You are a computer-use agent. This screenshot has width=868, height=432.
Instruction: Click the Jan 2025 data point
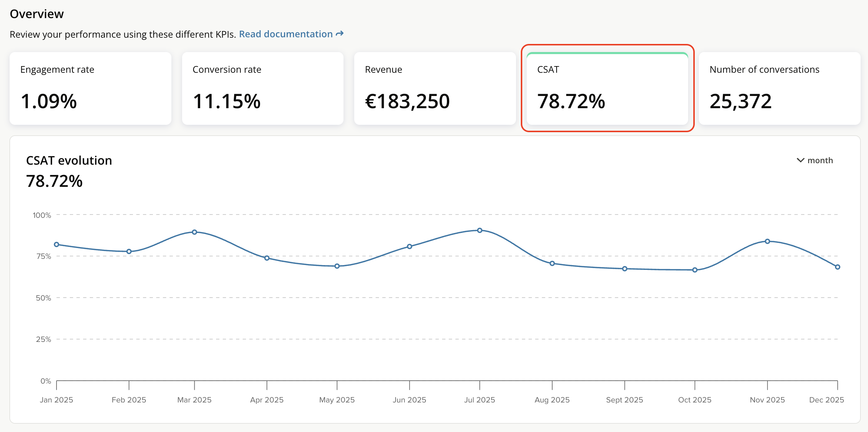point(57,244)
